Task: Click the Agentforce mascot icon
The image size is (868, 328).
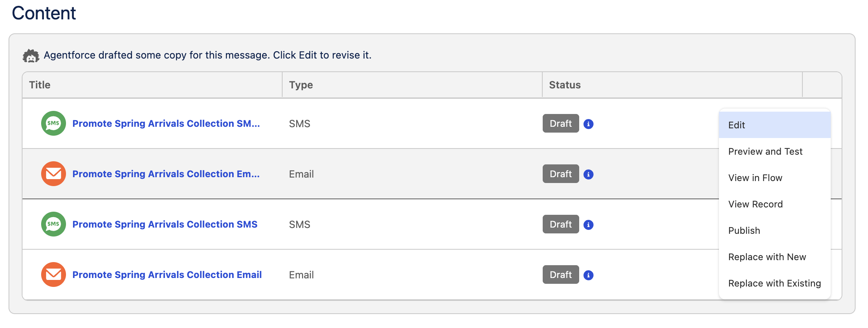Action: [x=31, y=56]
